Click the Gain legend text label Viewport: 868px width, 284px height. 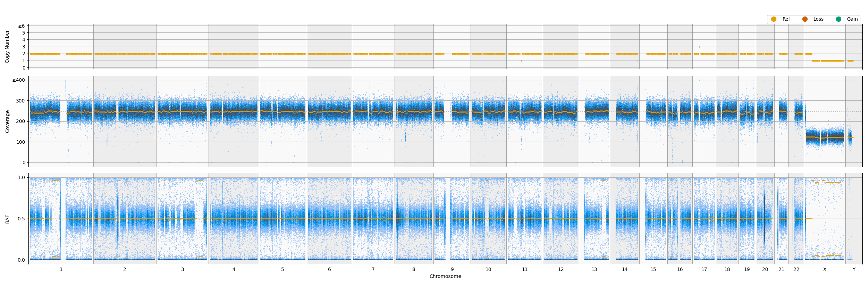(x=852, y=19)
